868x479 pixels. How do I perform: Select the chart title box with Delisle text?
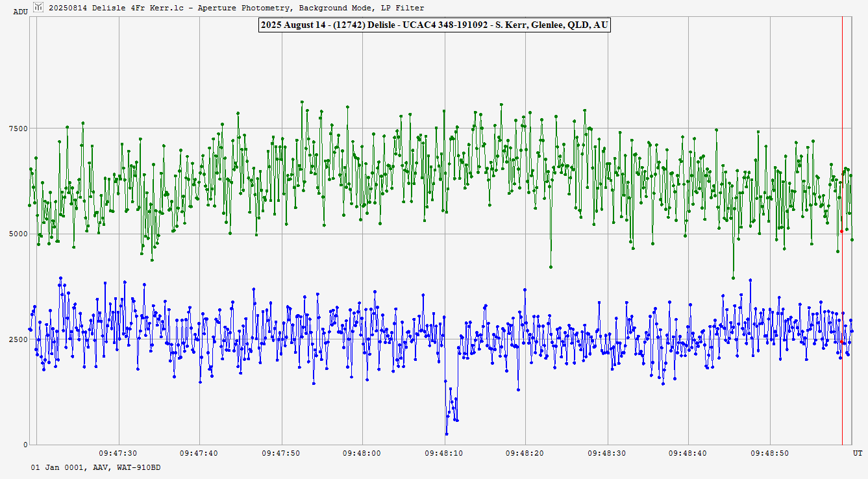coord(434,25)
